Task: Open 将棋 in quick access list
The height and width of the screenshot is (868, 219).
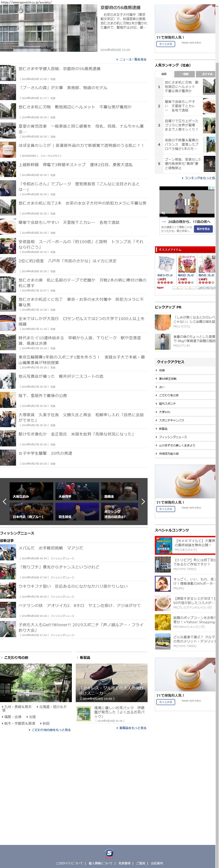Action: coord(162,370)
